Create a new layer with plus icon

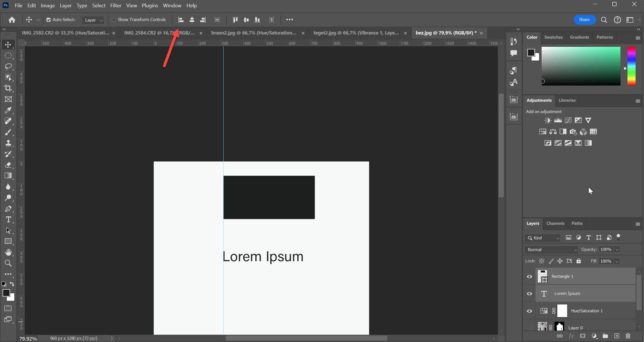pos(617,336)
